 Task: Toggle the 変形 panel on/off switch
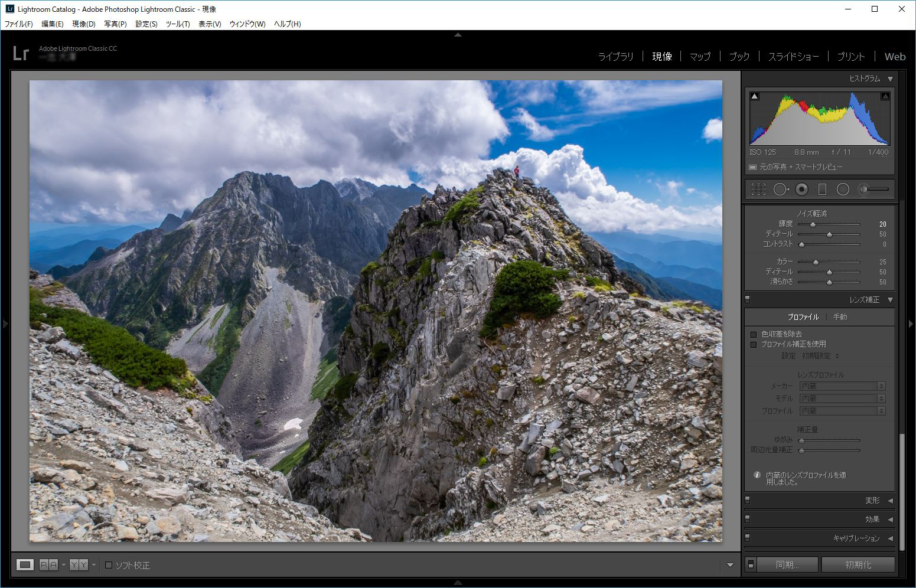(x=747, y=501)
